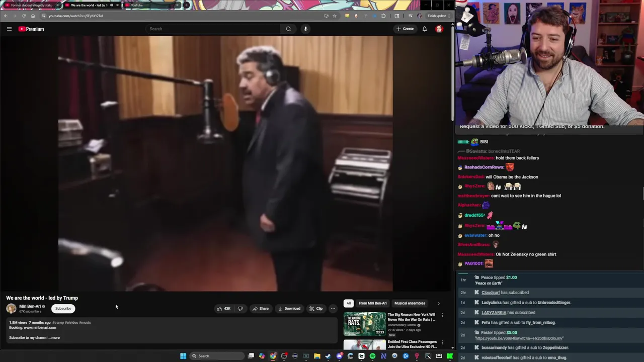
Task: Open War on Rats video thumbnail
Action: pyautogui.click(x=365, y=324)
